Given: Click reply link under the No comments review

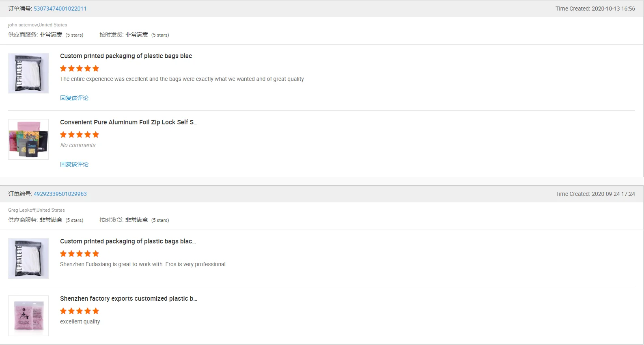Looking at the screenshot, I should click(x=74, y=164).
